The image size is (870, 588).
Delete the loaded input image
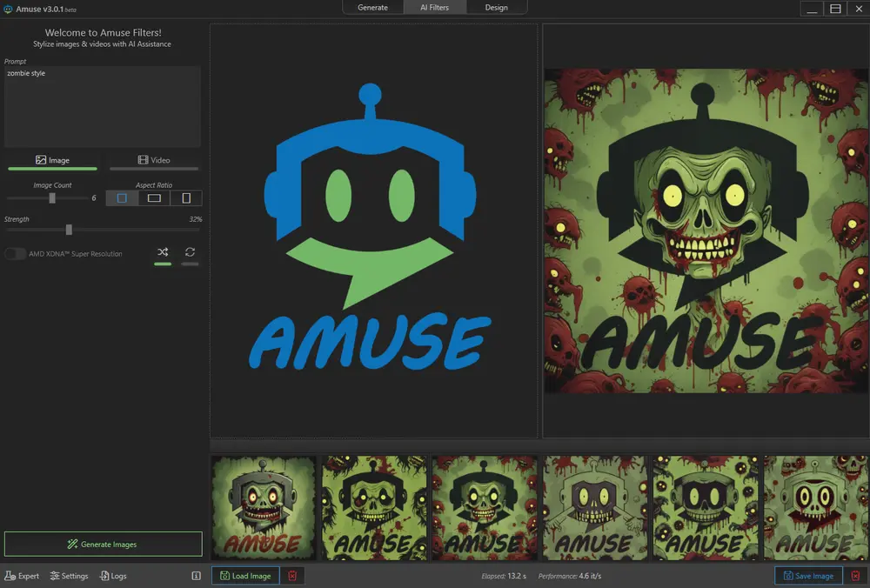tap(292, 576)
